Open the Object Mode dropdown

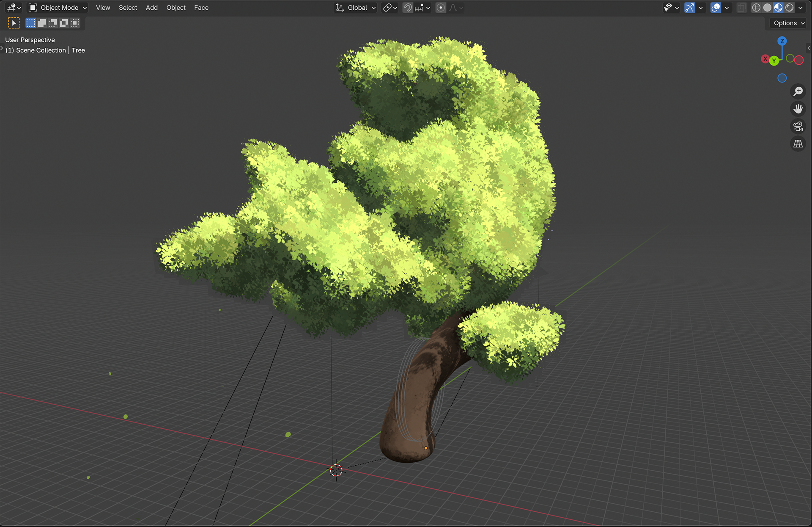point(58,8)
